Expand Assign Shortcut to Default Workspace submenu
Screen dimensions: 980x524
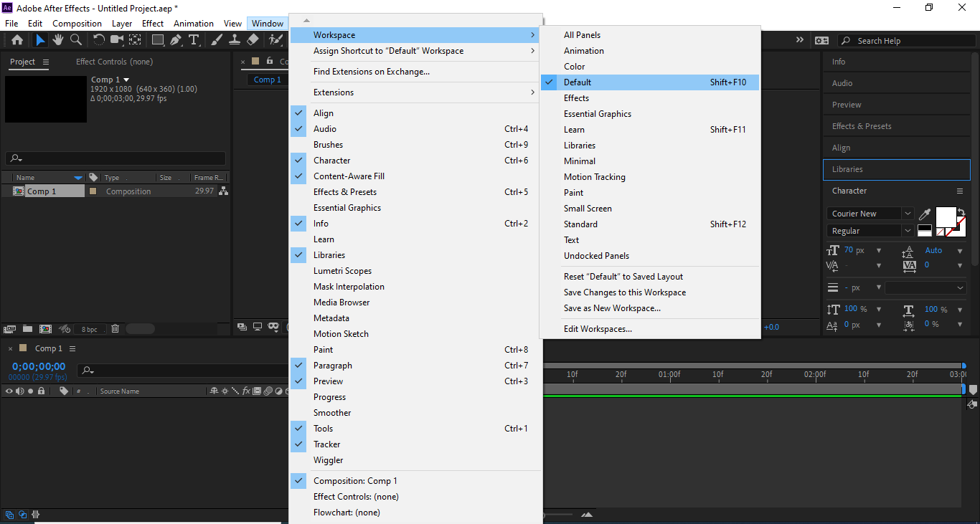click(415, 51)
